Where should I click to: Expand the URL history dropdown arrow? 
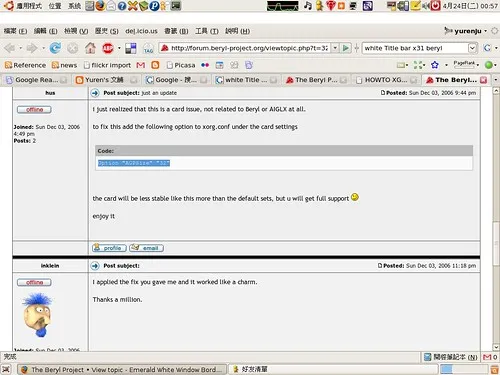click(x=335, y=48)
